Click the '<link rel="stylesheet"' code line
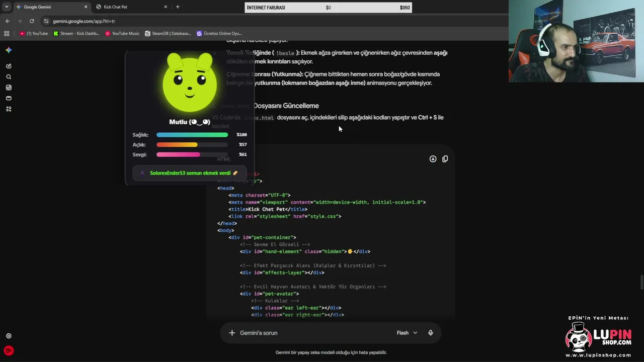644x362 pixels. [x=285, y=216]
